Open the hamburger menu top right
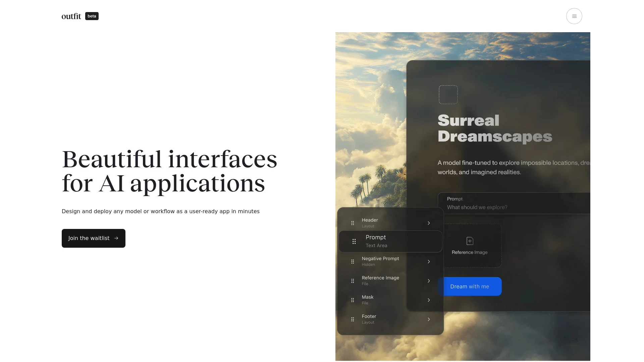Viewport: 644px width, 362px height. 574,16
